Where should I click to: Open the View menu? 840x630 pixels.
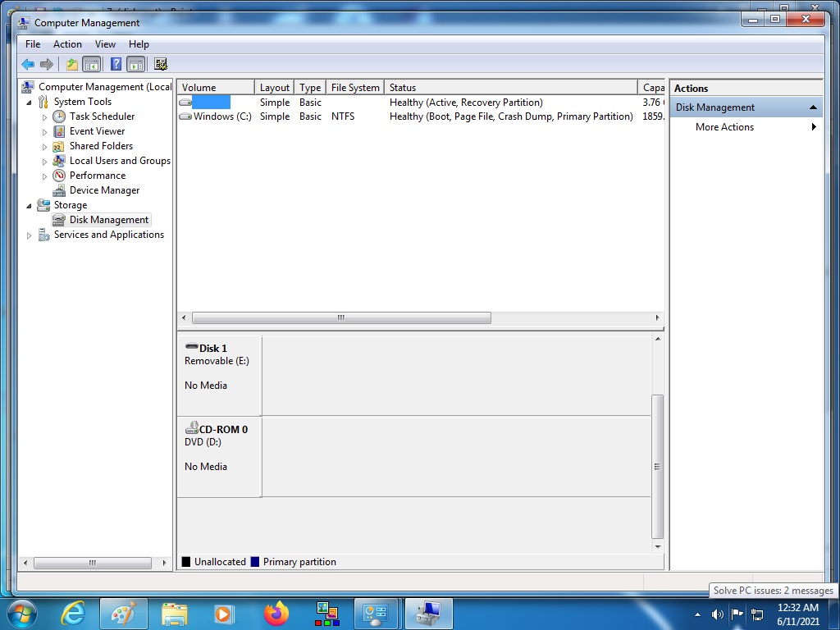click(x=105, y=44)
